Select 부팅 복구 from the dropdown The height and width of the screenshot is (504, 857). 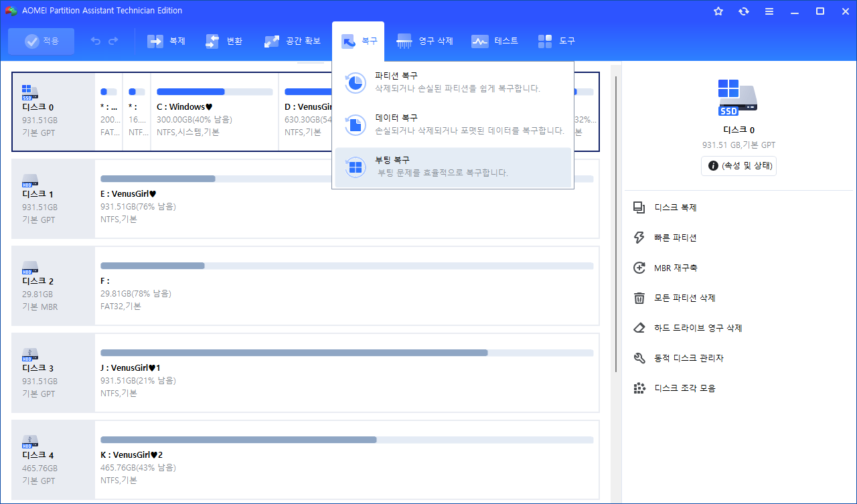coord(453,167)
